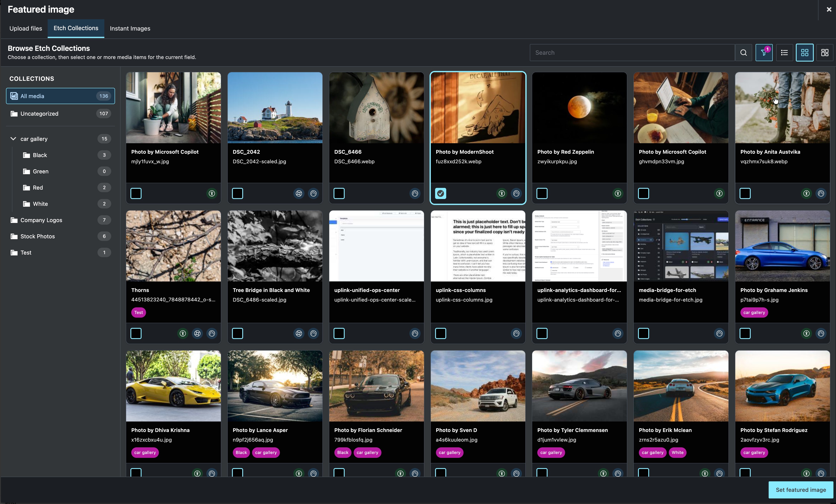Screen dimensions: 836x504
Task: Uncheck the Photo by ModernShoot checkbox
Action: (440, 193)
